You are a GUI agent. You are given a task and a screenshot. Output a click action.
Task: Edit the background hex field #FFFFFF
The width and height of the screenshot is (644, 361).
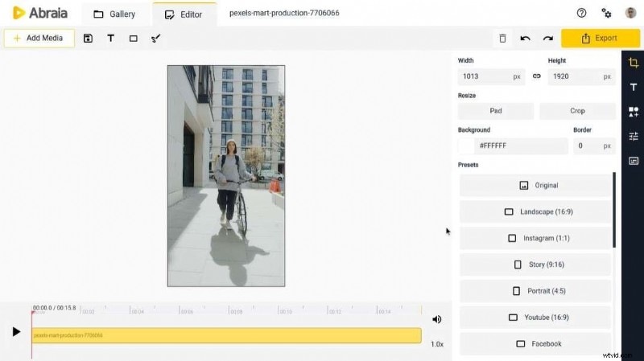coord(521,146)
